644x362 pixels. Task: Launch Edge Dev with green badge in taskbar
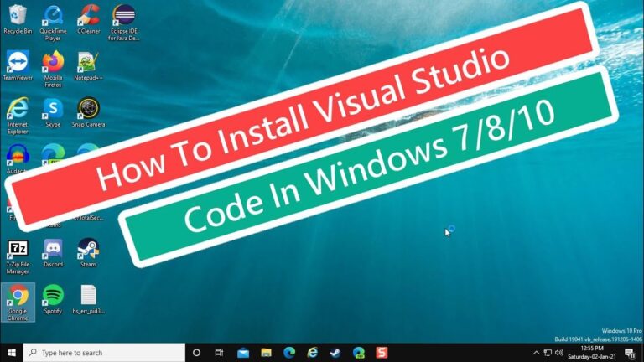pyautogui.click(x=359, y=353)
